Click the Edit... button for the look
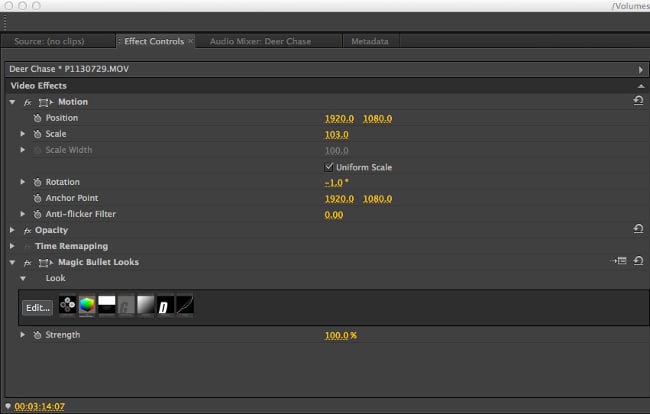 point(38,308)
